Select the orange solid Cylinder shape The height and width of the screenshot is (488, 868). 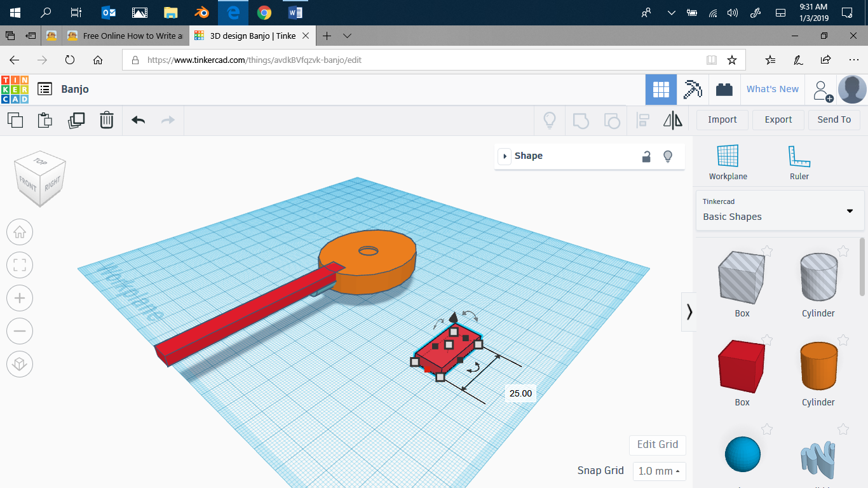pyautogui.click(x=818, y=365)
